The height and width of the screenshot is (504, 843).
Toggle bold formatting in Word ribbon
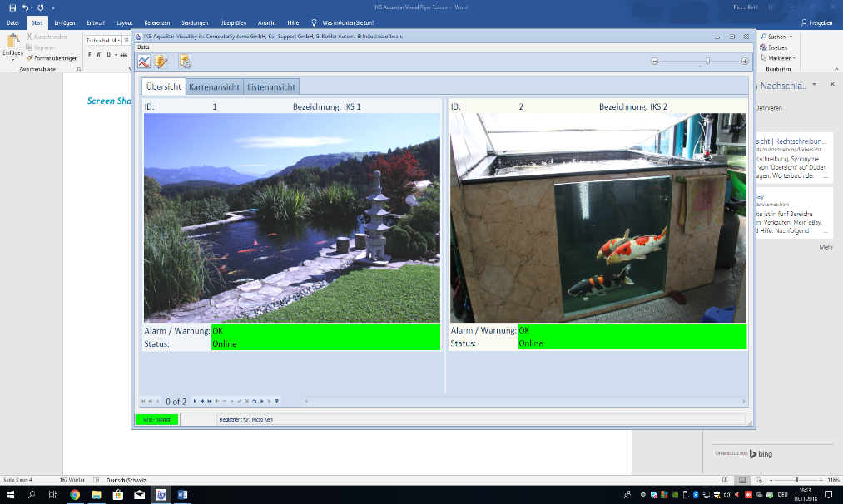pos(88,55)
